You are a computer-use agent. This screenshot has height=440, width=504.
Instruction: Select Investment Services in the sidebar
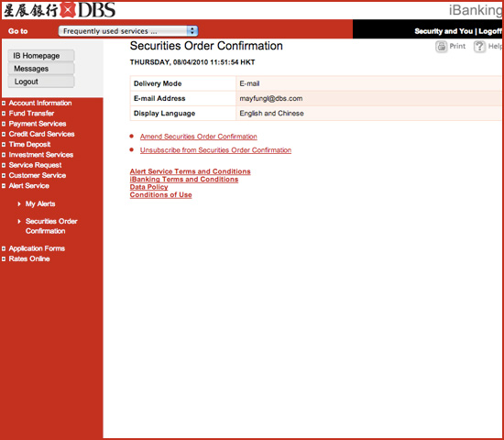[41, 155]
